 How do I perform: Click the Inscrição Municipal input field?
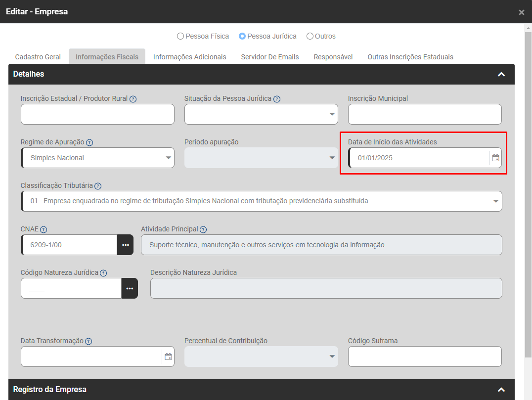(424, 114)
